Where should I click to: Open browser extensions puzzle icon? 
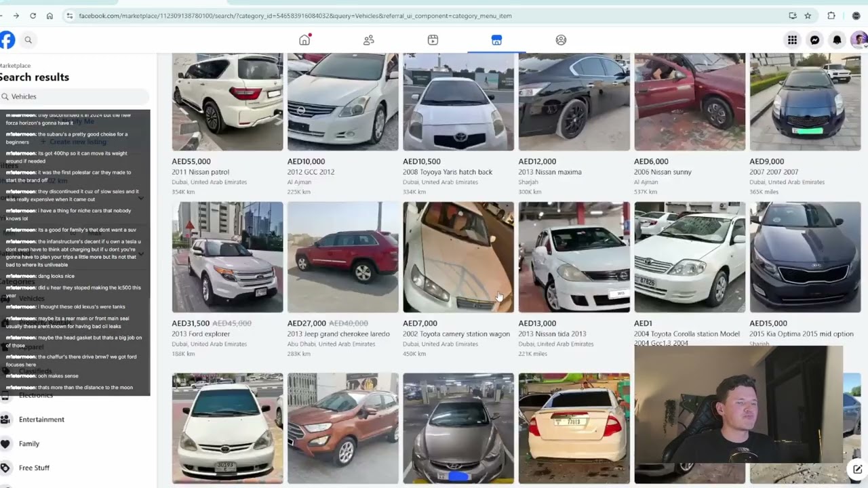tap(831, 16)
